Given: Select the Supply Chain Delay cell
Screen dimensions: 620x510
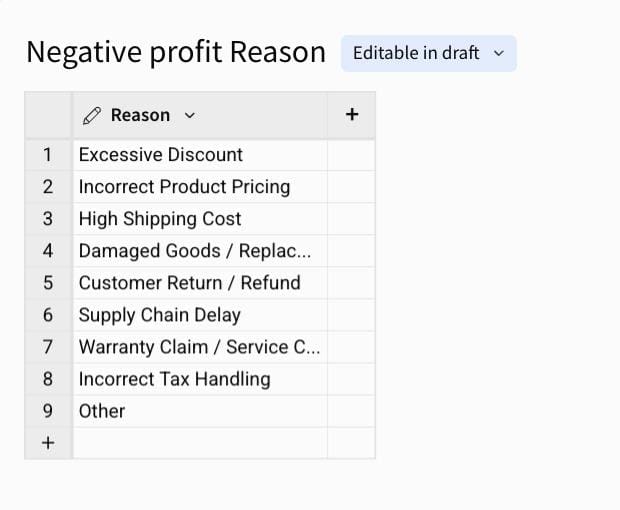Looking at the screenshot, I should tap(200, 315).
